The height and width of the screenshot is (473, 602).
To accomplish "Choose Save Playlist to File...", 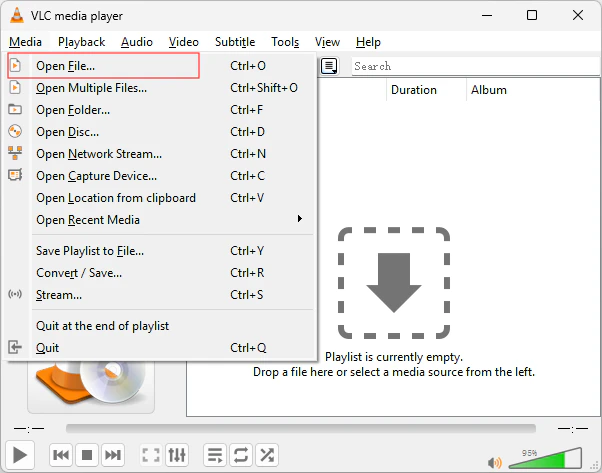I will 160,250.
